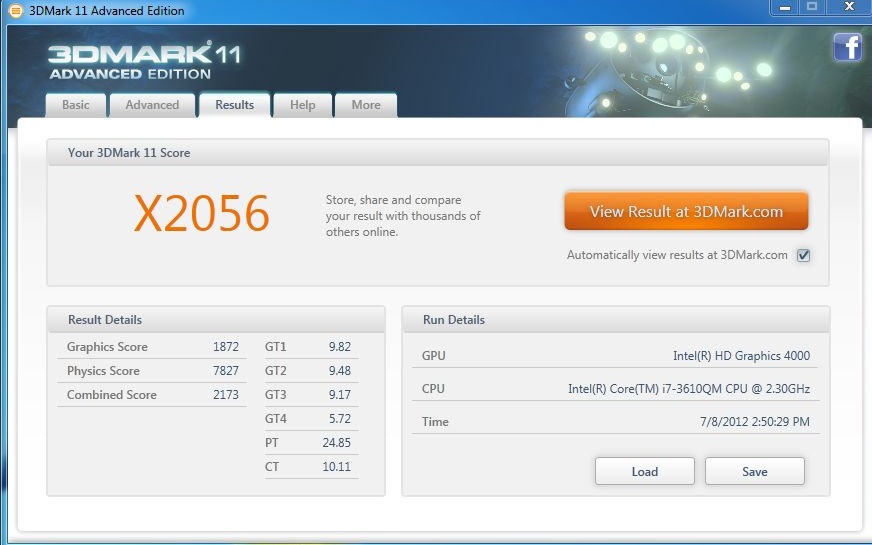The image size is (872, 545).
Task: Click the Core i7-3610QM CPU text
Action: pos(689,389)
